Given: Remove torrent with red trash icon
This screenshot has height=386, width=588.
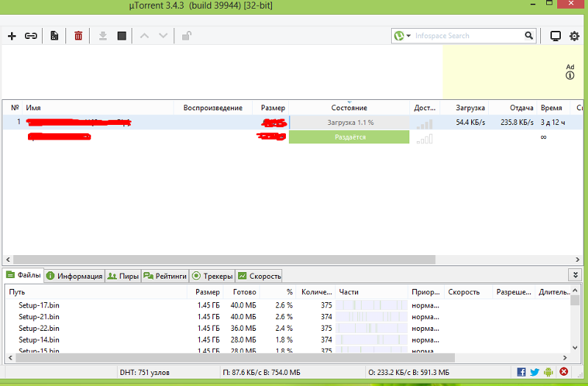Looking at the screenshot, I should coord(78,36).
